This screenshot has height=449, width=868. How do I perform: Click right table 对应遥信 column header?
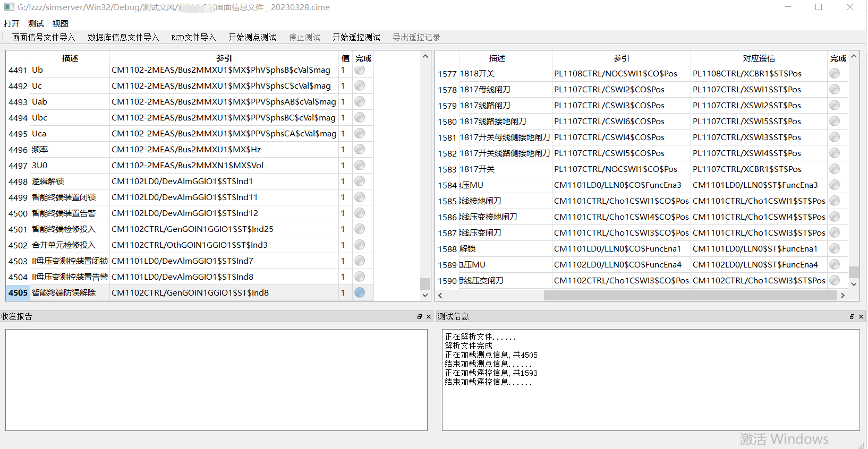[759, 58]
